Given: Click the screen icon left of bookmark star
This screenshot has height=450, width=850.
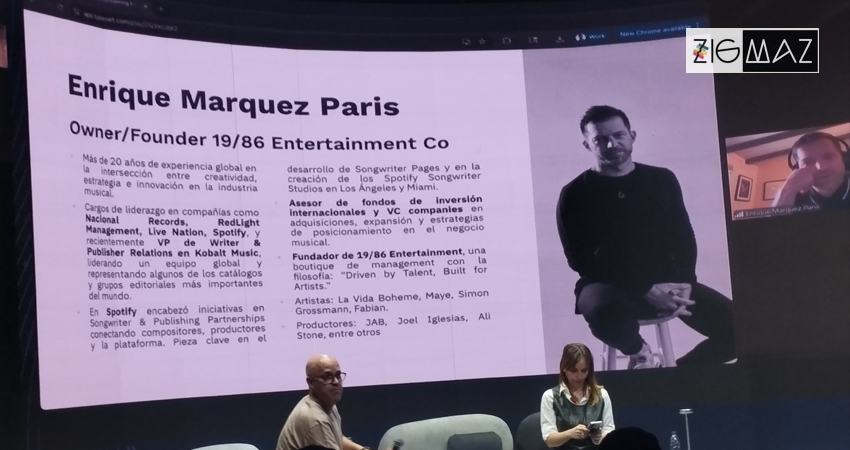Looking at the screenshot, I should click(x=465, y=41).
